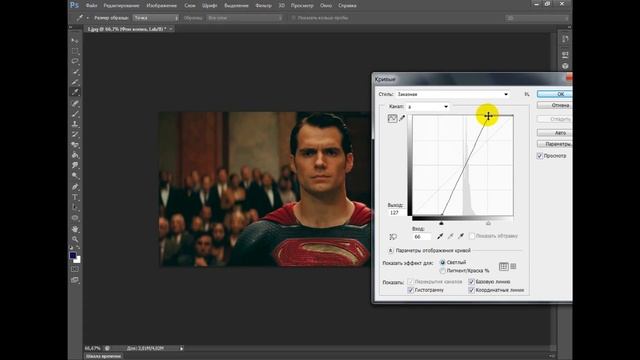This screenshot has height=360, width=640.
Task: Select the Path Selection tool
Action: click(75, 207)
